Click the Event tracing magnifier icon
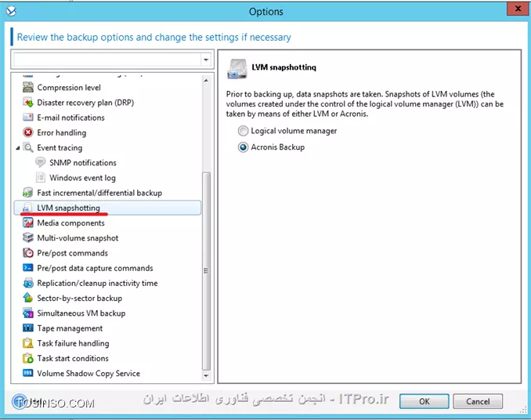 tap(27, 147)
